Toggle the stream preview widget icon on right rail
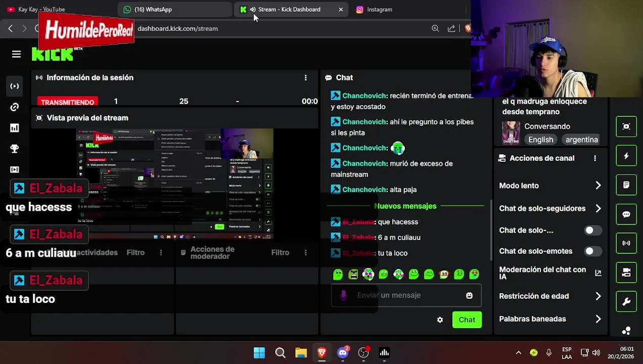This screenshot has height=364, width=643. point(626,126)
